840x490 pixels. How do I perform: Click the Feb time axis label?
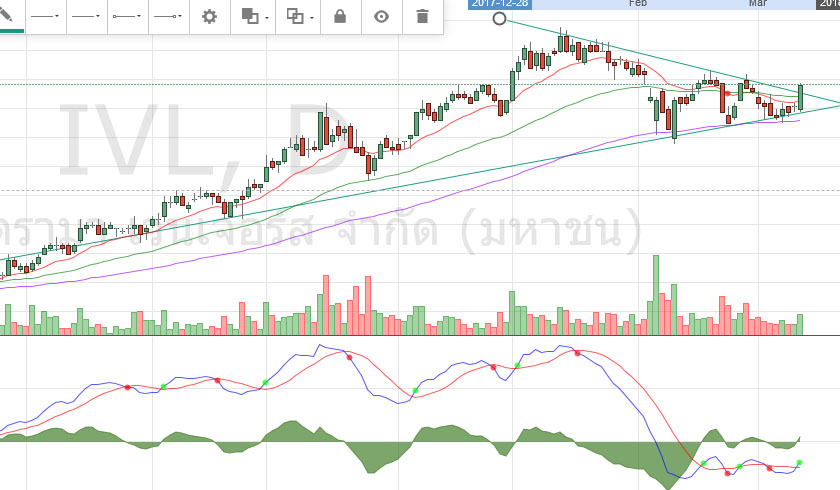638,3
